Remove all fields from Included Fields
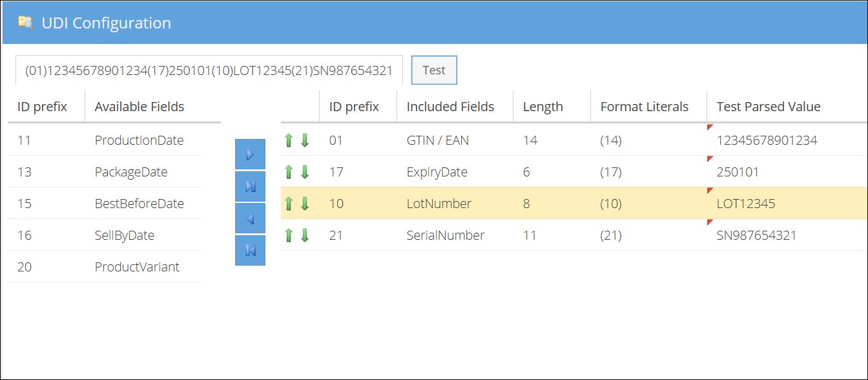The image size is (868, 380). coord(250,250)
